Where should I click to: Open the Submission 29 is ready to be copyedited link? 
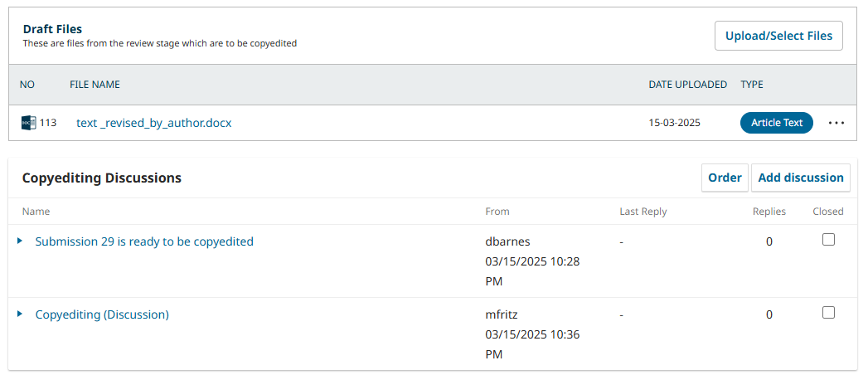(144, 241)
